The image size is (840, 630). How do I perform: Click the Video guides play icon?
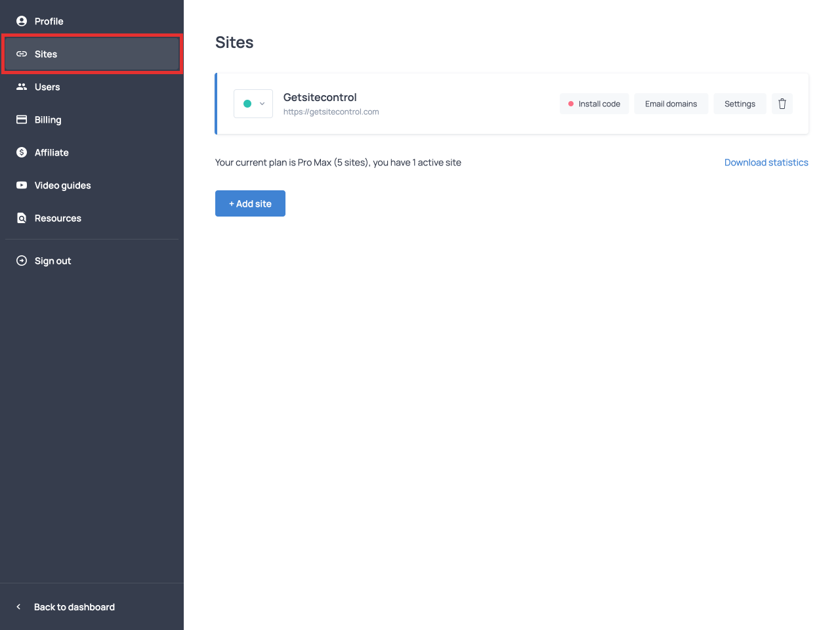(22, 185)
